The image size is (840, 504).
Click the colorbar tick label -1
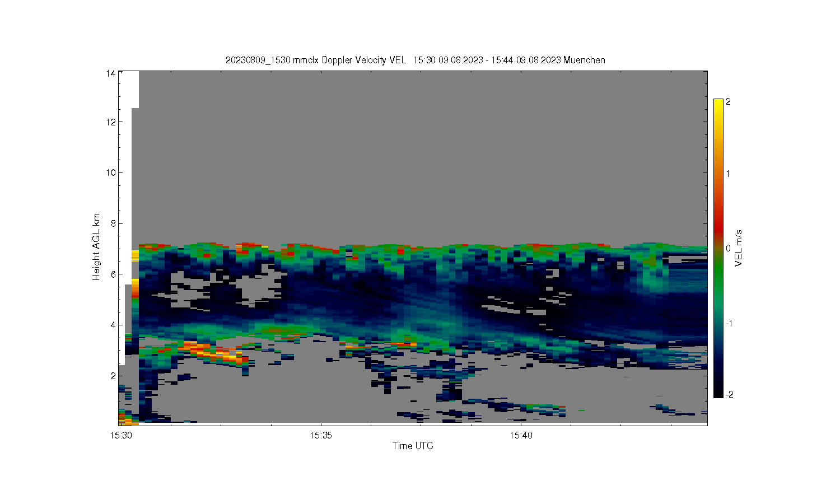[730, 323]
